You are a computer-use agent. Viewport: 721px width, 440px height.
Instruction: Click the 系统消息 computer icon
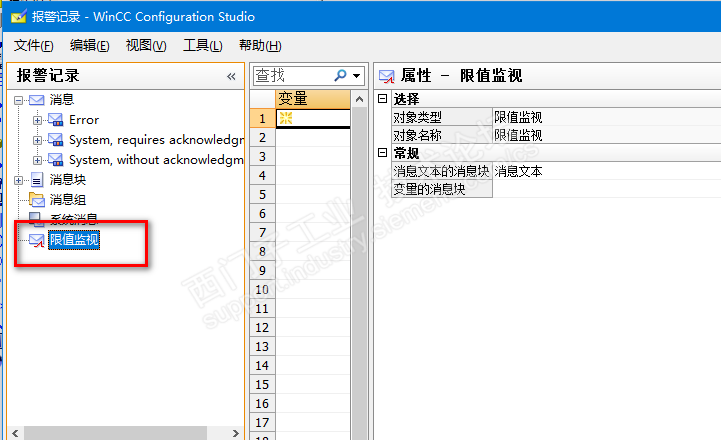pos(36,219)
